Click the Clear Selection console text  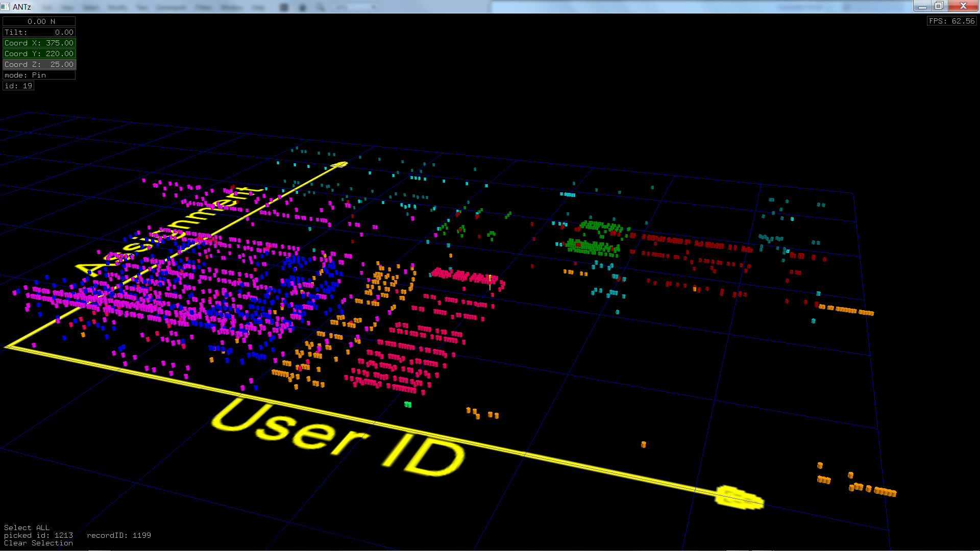(38, 543)
